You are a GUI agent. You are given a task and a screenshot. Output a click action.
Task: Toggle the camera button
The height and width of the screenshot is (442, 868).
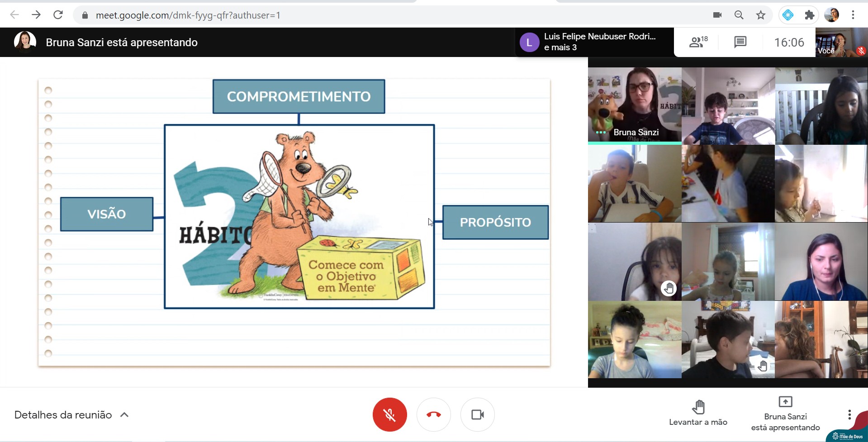(x=477, y=414)
